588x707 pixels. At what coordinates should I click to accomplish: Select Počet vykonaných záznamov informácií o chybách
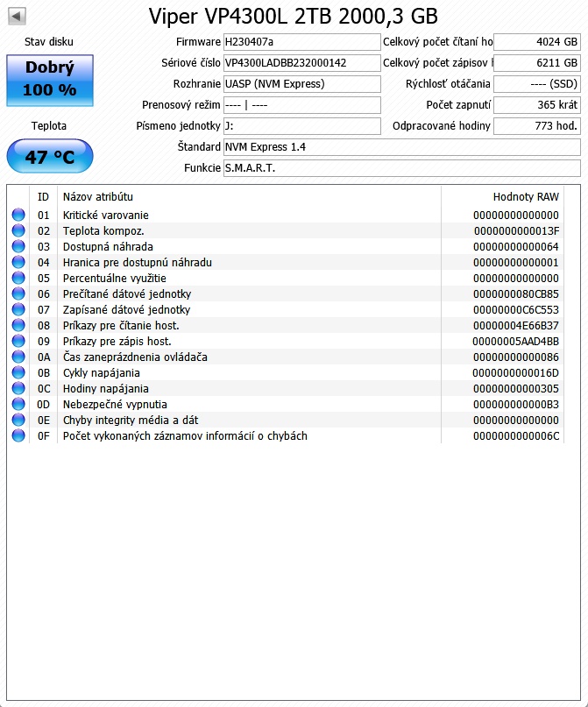coord(185,436)
